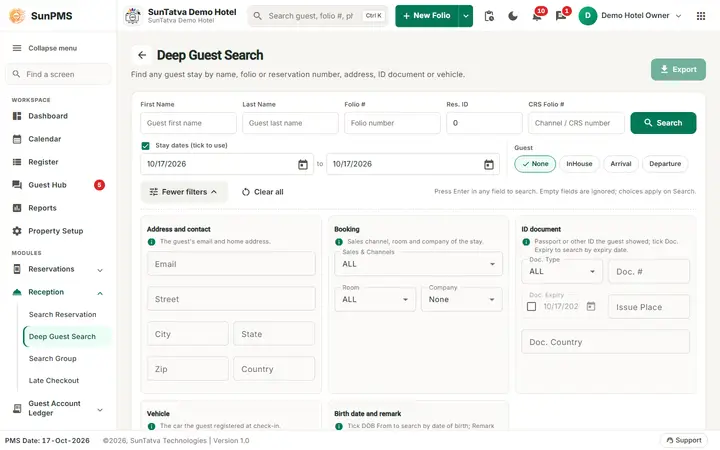Open the Doc. Expiry calendar icon
Viewport: 720px width, 450px height.
click(x=591, y=306)
